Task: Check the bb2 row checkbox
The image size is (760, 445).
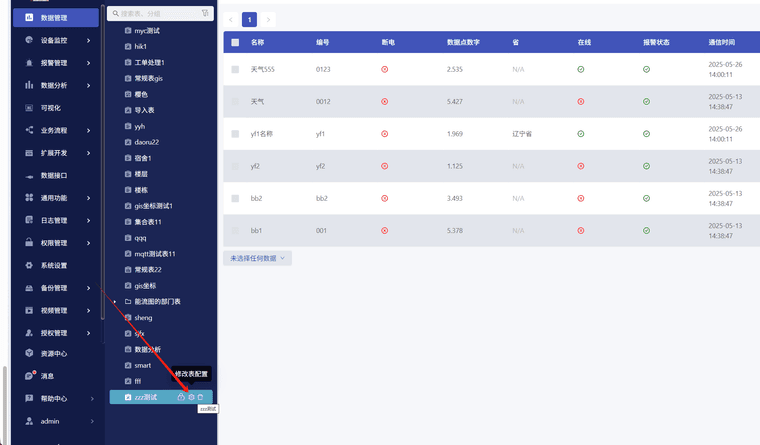Action: 235,198
